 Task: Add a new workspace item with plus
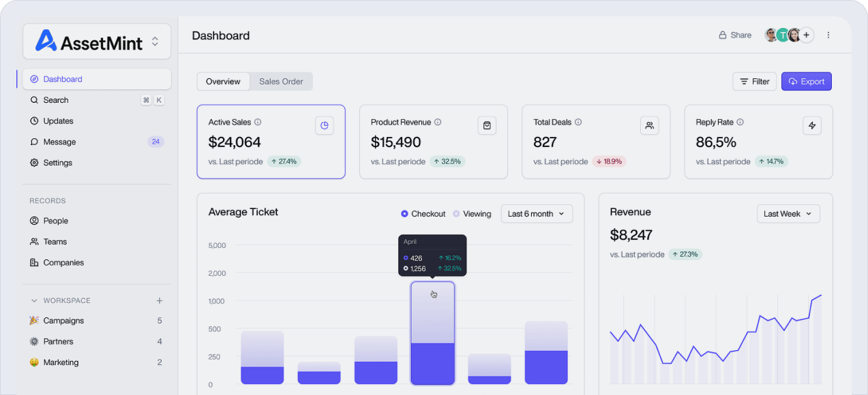(x=160, y=300)
